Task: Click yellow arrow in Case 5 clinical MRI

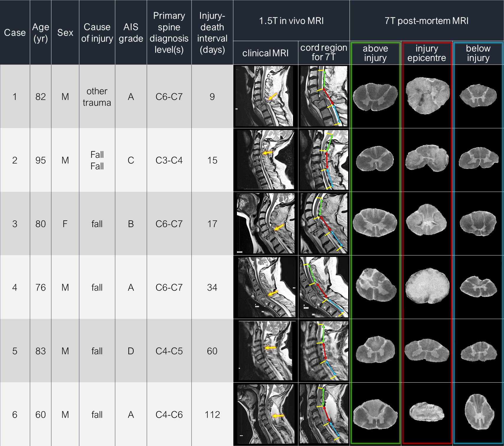Action: point(270,348)
